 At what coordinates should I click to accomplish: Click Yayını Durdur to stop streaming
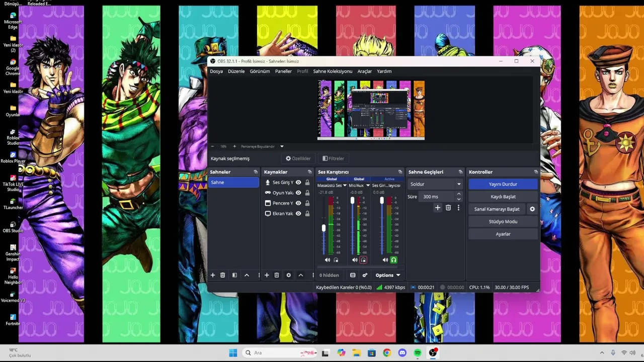503,184
